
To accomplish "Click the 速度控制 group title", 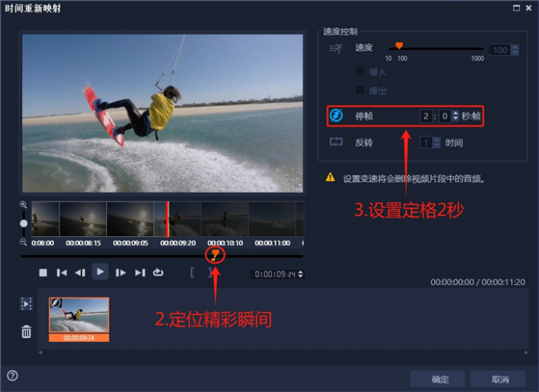I will [340, 32].
